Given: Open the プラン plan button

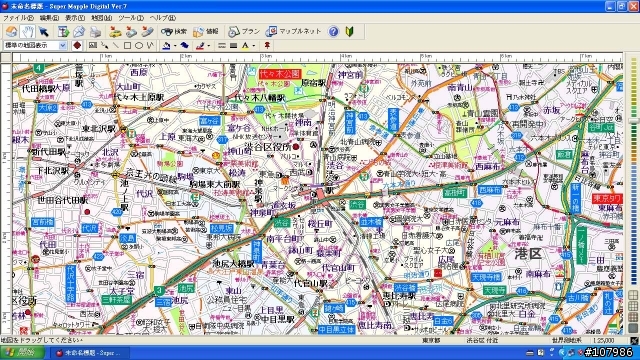Looking at the screenshot, I should tap(244, 31).
